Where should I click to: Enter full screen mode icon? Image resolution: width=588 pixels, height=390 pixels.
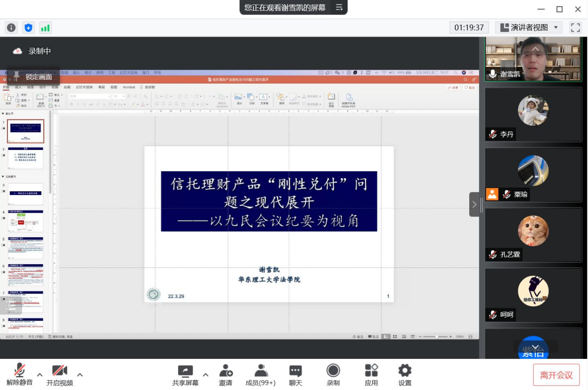coord(575,28)
